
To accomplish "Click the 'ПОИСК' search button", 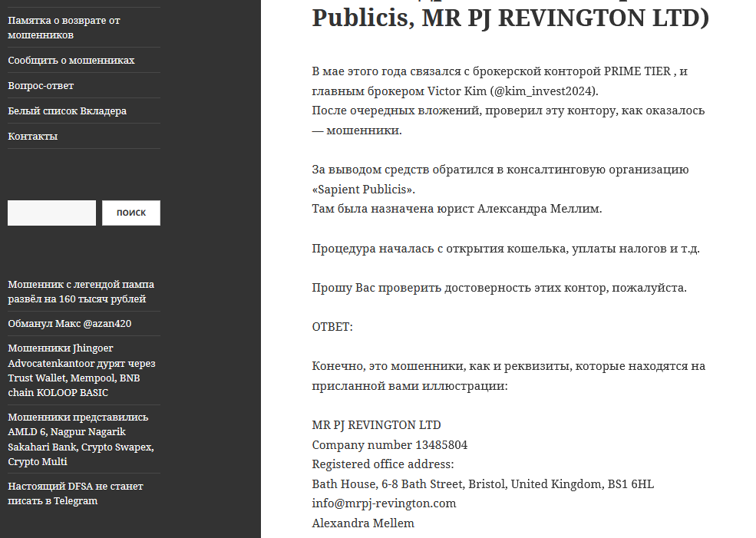I will pyautogui.click(x=131, y=213).
